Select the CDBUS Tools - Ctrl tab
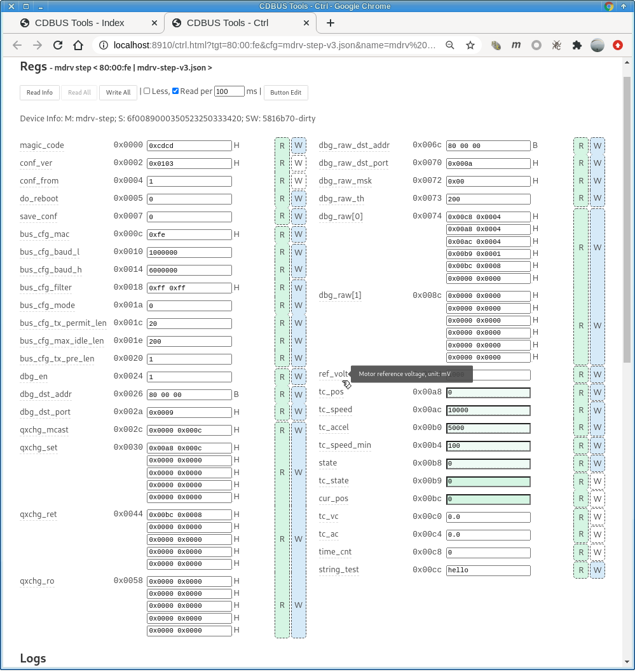 point(228,23)
